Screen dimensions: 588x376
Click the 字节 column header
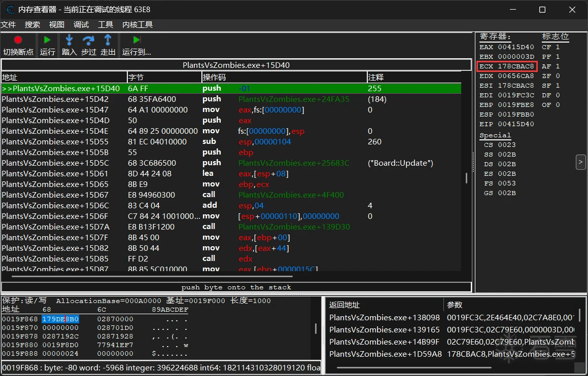click(164, 78)
